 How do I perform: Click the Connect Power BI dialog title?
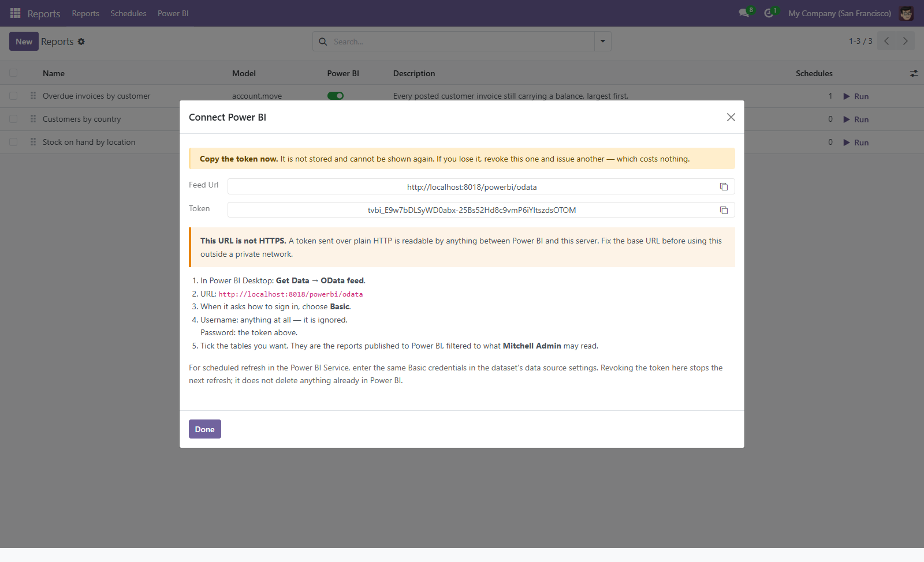pos(228,117)
